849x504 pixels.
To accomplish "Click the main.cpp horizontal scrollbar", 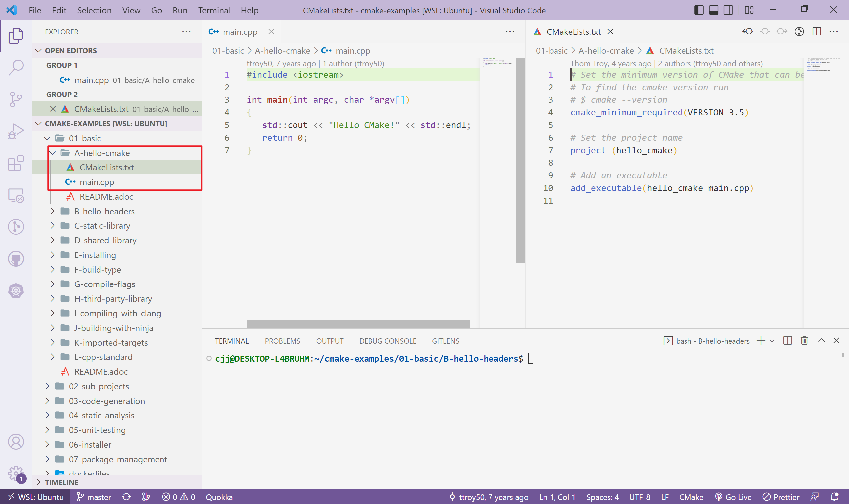I will point(358,324).
